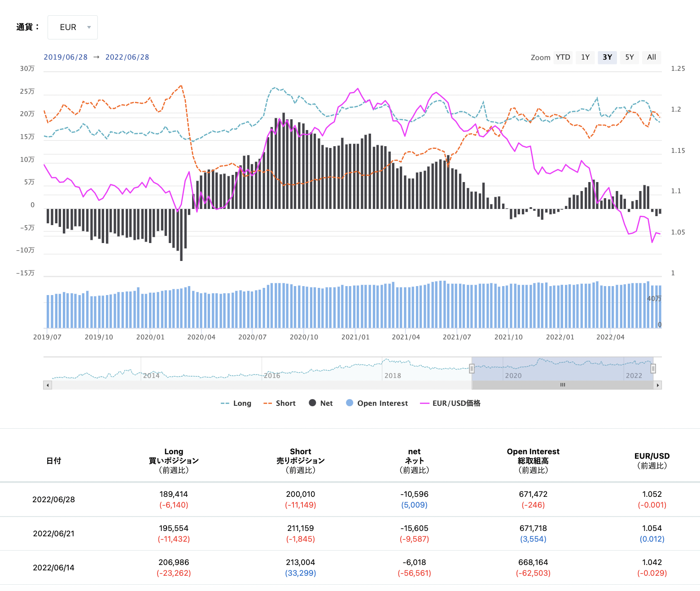Click the Short value 213,004
This screenshot has height=591, width=700.
[x=301, y=562]
